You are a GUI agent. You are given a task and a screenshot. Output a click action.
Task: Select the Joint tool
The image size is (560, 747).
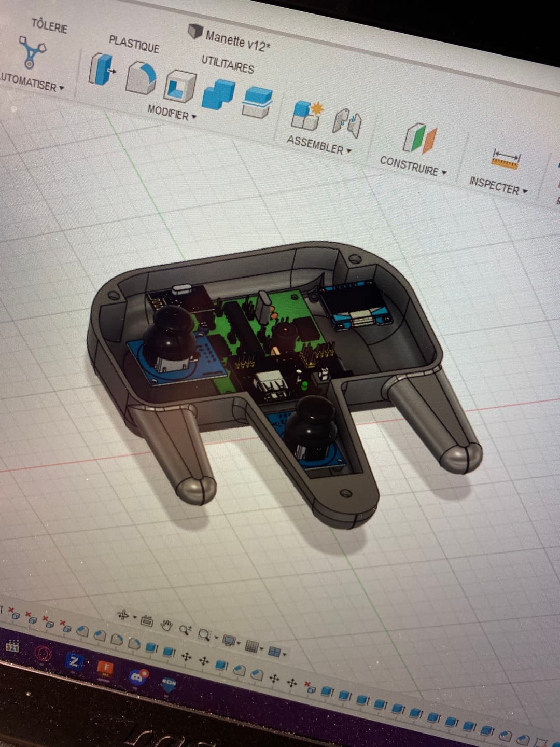click(x=346, y=123)
